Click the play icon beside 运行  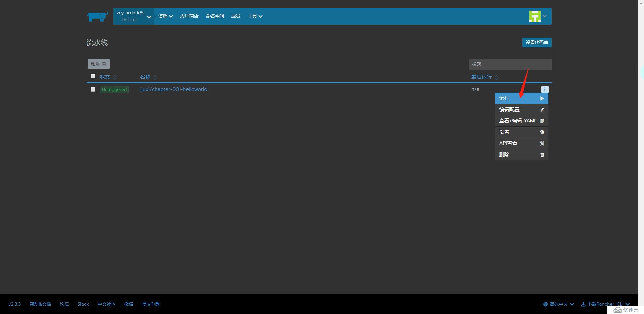(542, 98)
